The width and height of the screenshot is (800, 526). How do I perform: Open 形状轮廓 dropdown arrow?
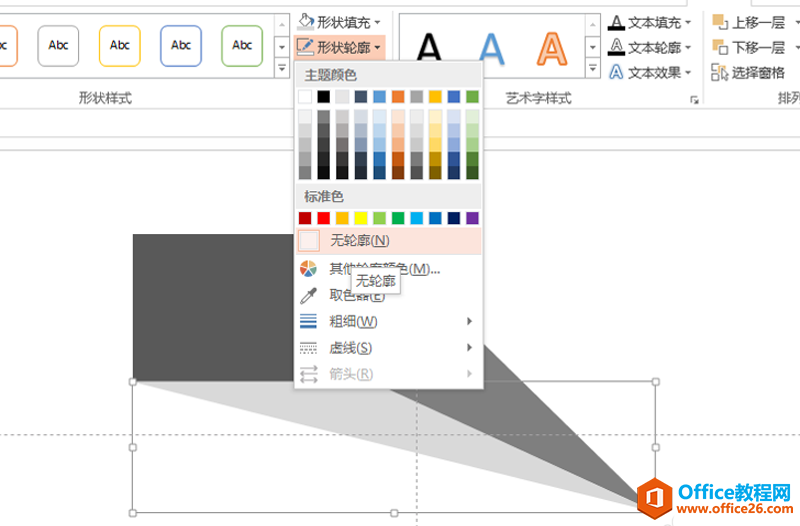[x=377, y=47]
